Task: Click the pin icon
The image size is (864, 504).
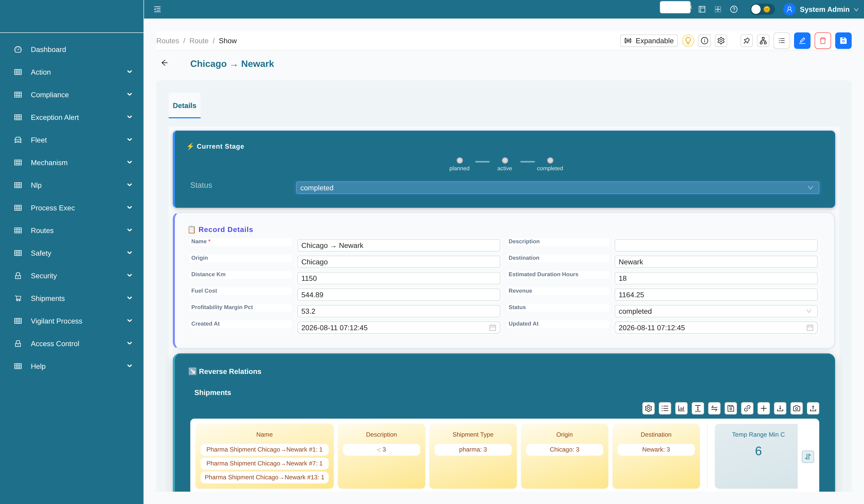Action: [746, 41]
